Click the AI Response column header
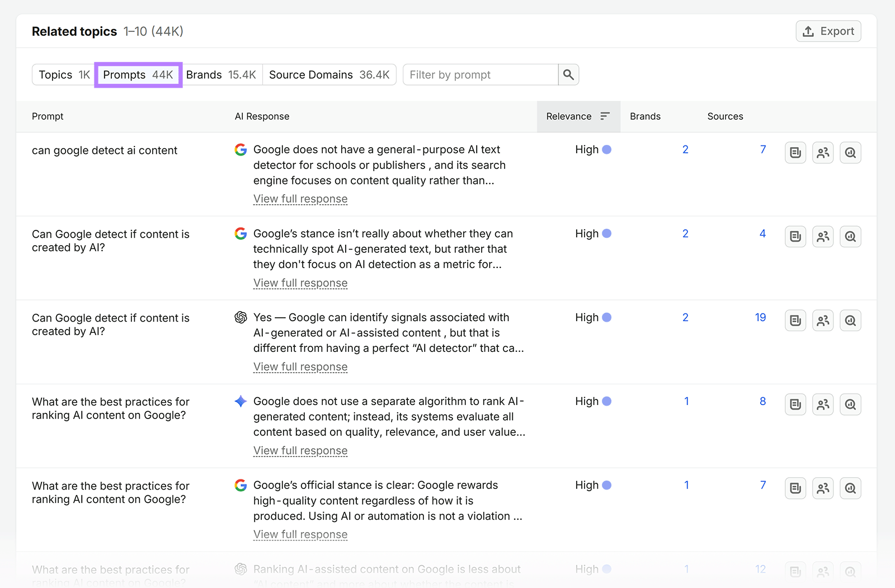This screenshot has width=895, height=588. coord(262,116)
